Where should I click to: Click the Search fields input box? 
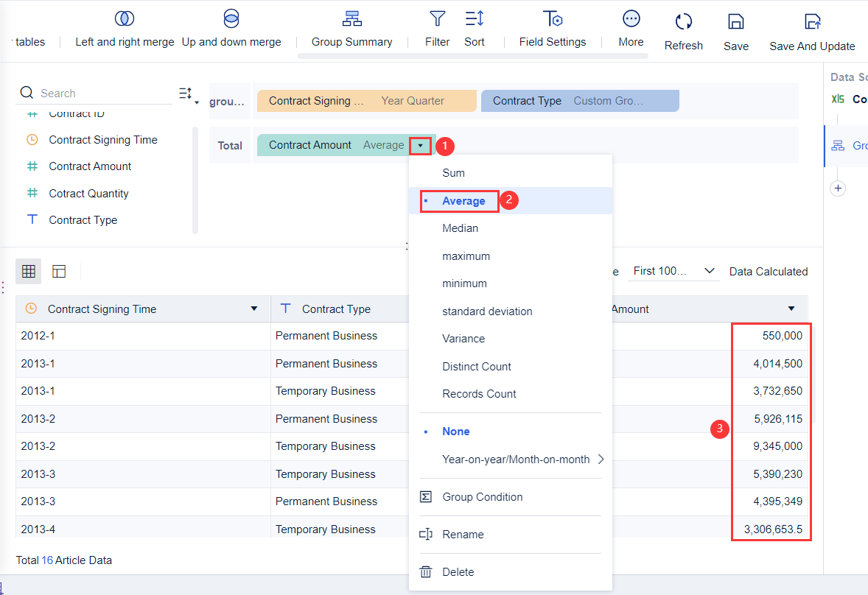pyautogui.click(x=103, y=94)
